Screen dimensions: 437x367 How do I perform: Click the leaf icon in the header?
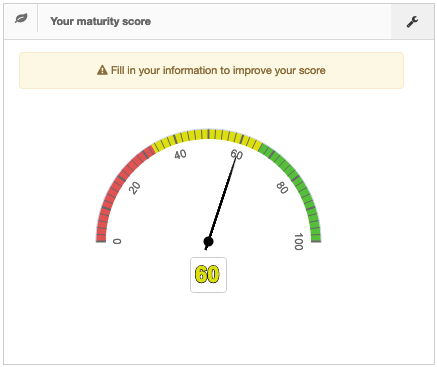coord(21,19)
